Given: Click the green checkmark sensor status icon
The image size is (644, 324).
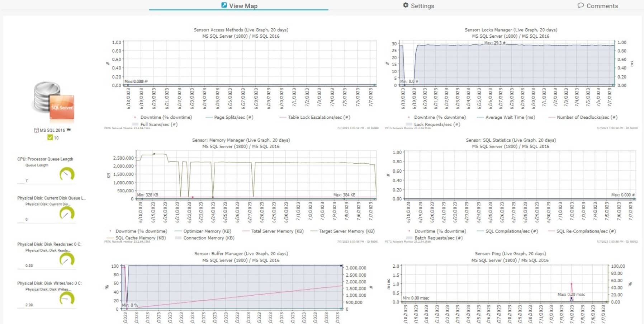Looking at the screenshot, I should pos(50,137).
